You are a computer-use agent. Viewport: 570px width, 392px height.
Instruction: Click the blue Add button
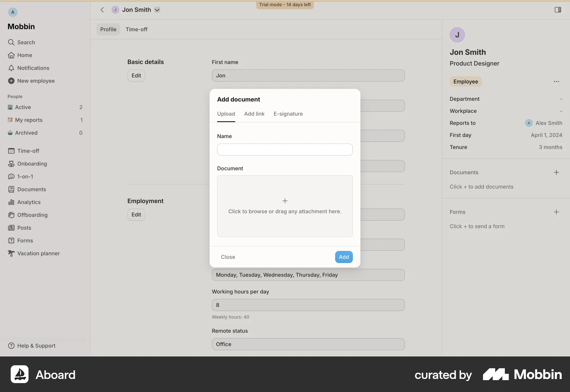coord(343,257)
